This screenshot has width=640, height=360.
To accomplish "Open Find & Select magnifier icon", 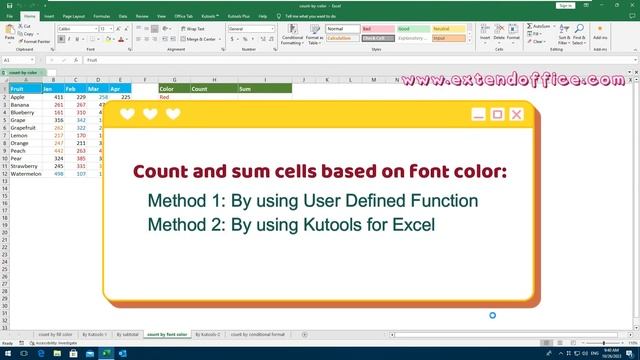I will tap(579, 29).
